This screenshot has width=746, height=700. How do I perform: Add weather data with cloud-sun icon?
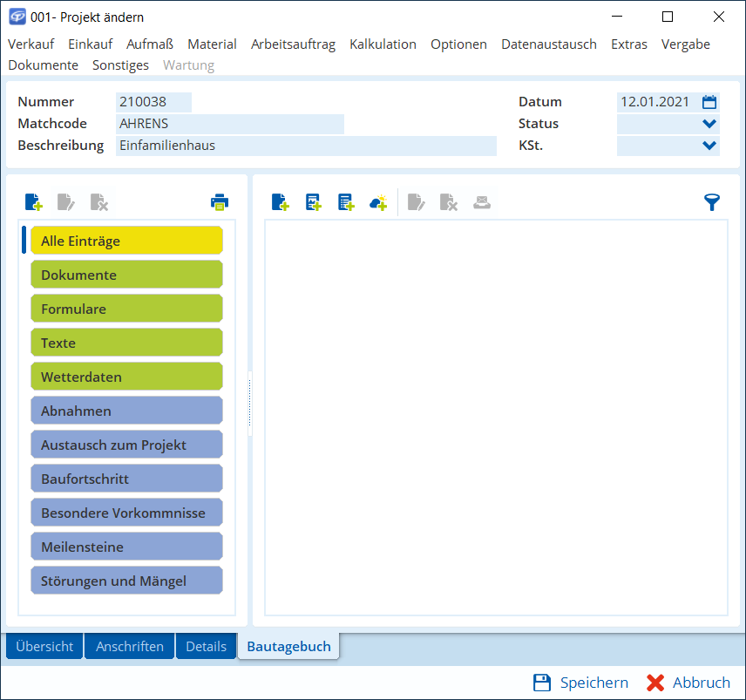coord(378,202)
